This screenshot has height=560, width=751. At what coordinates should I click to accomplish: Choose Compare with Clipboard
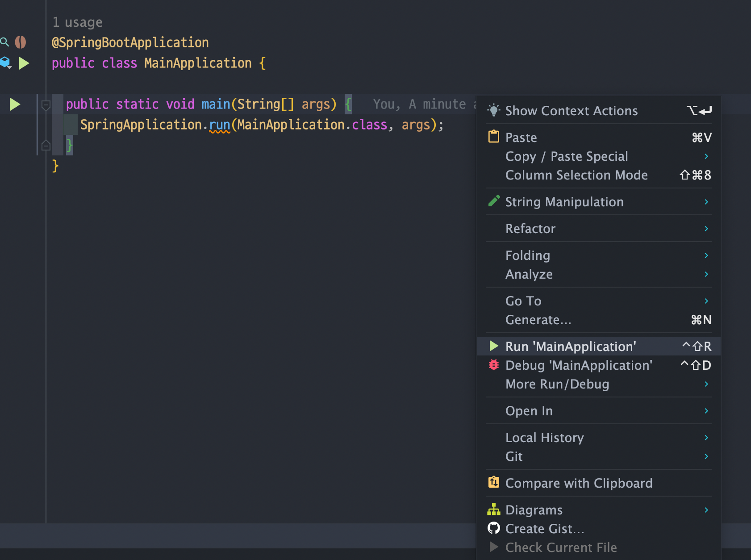coord(599,483)
